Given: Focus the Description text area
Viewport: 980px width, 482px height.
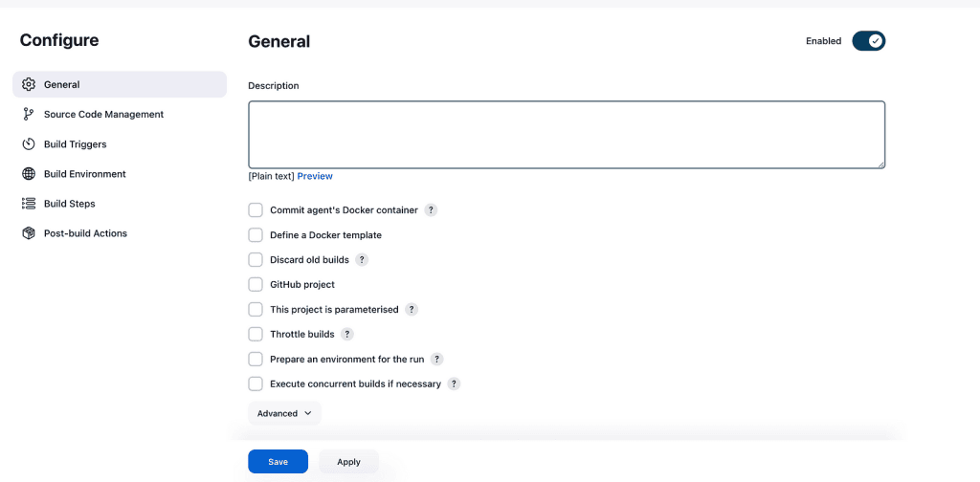Looking at the screenshot, I should tap(567, 135).
